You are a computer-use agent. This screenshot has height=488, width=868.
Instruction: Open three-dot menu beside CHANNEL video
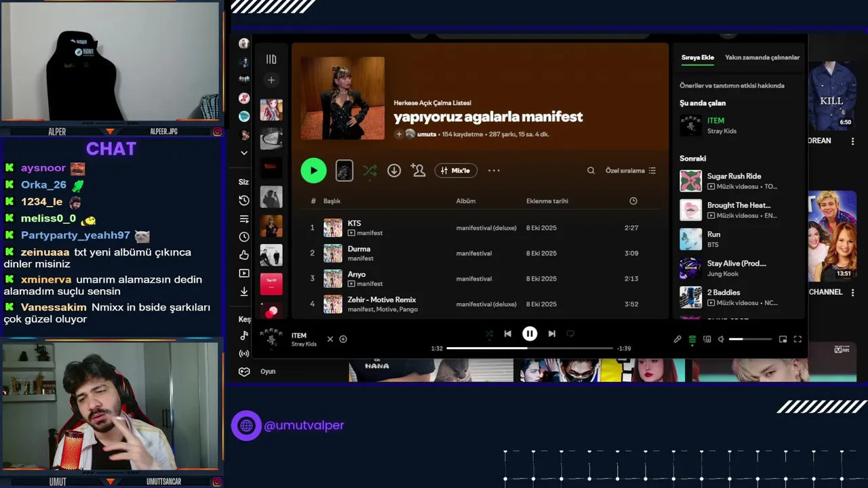click(x=853, y=292)
